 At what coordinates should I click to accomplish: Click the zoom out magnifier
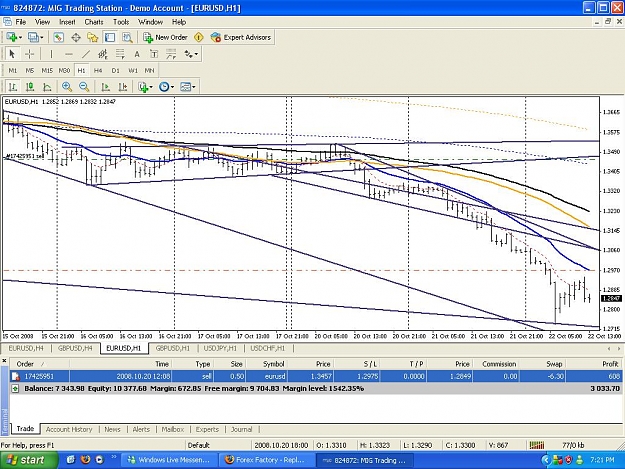tap(84, 87)
